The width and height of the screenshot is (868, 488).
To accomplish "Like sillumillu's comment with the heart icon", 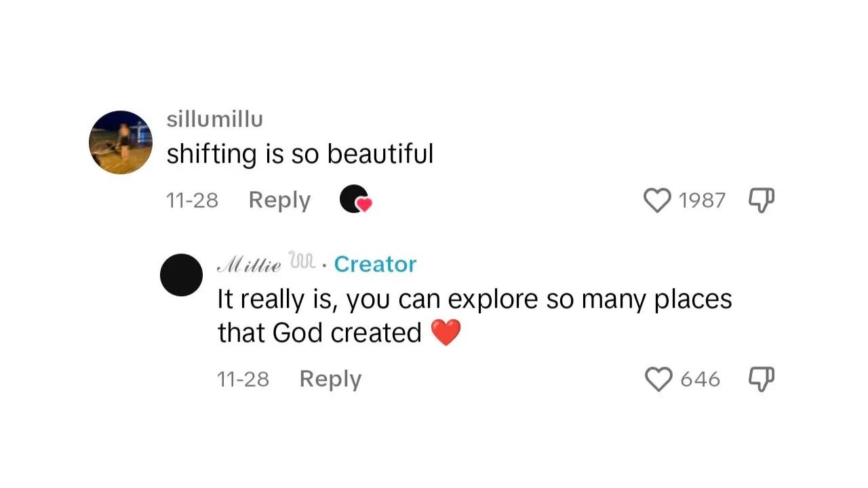I will (657, 200).
